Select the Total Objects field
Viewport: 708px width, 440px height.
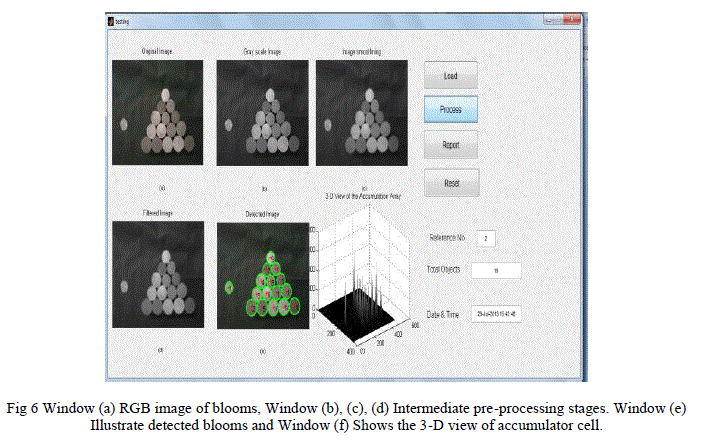[497, 270]
